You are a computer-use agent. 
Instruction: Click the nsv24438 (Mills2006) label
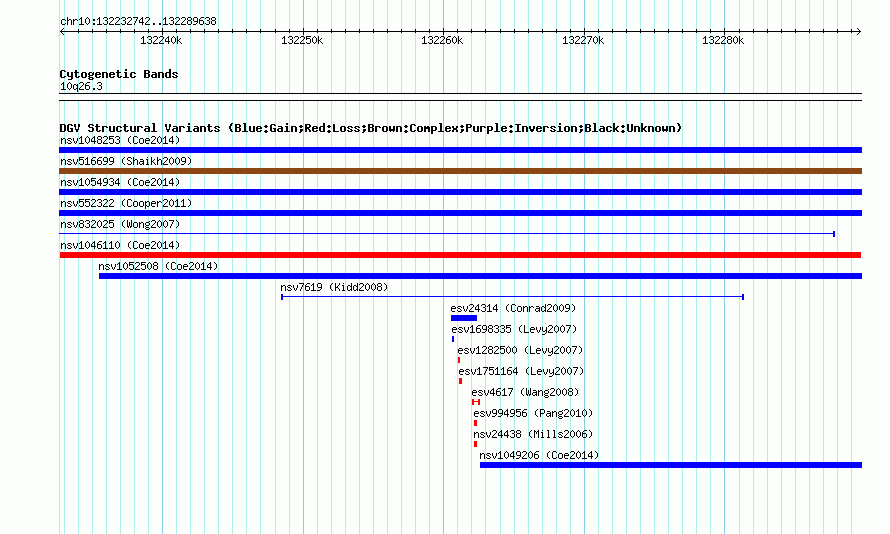point(533,434)
